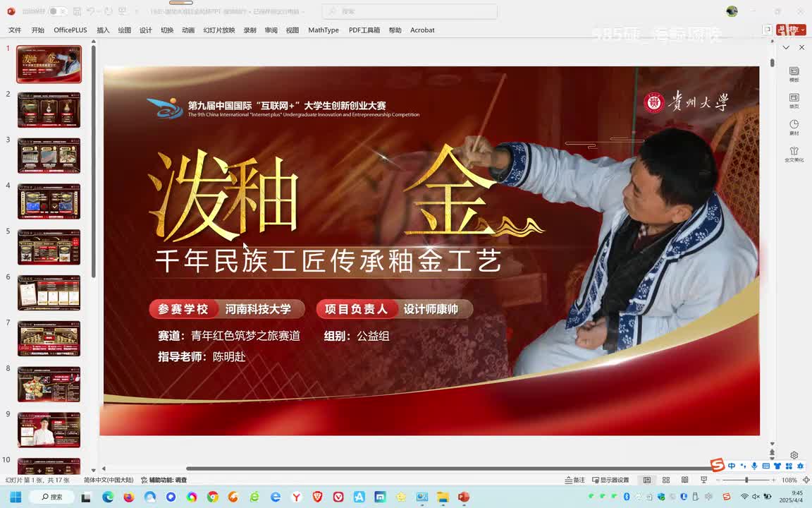Click the Sogou input method S icon
The image size is (812, 508).
tap(718, 465)
